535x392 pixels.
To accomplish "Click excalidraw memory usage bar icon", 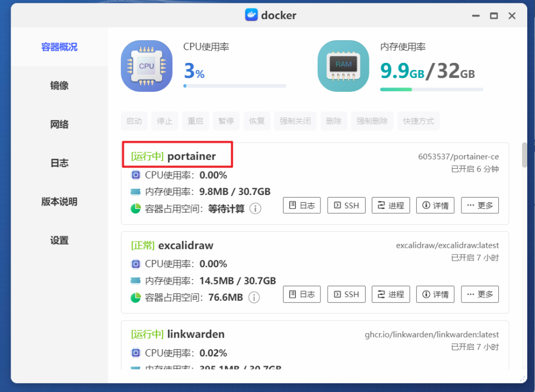I will coord(136,281).
